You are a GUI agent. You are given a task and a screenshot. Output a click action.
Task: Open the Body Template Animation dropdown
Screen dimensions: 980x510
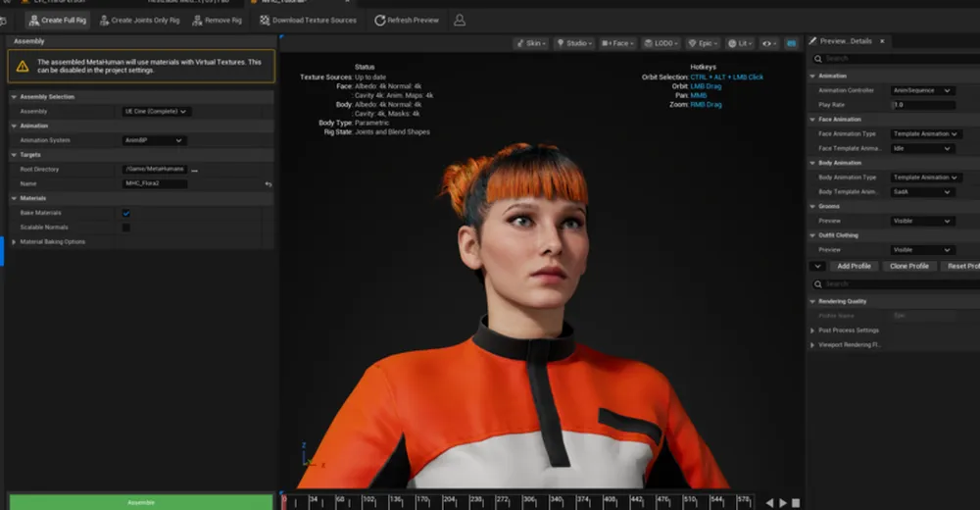tap(922, 192)
